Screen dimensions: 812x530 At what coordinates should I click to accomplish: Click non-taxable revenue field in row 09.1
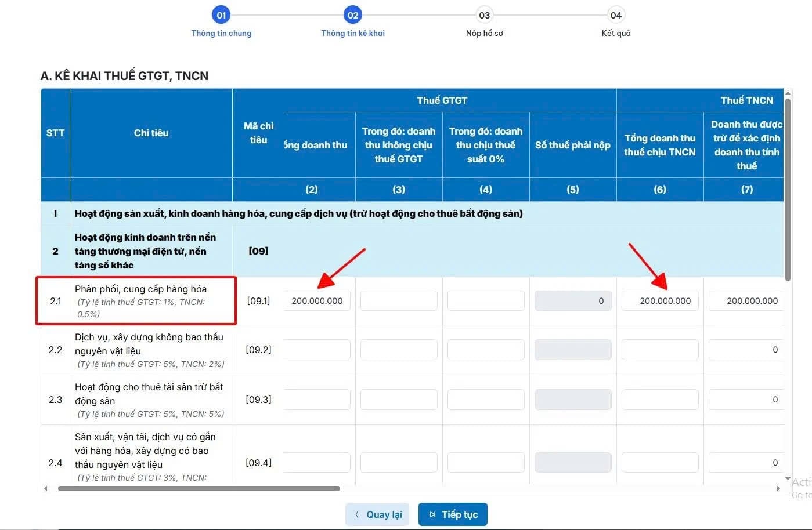[399, 301]
